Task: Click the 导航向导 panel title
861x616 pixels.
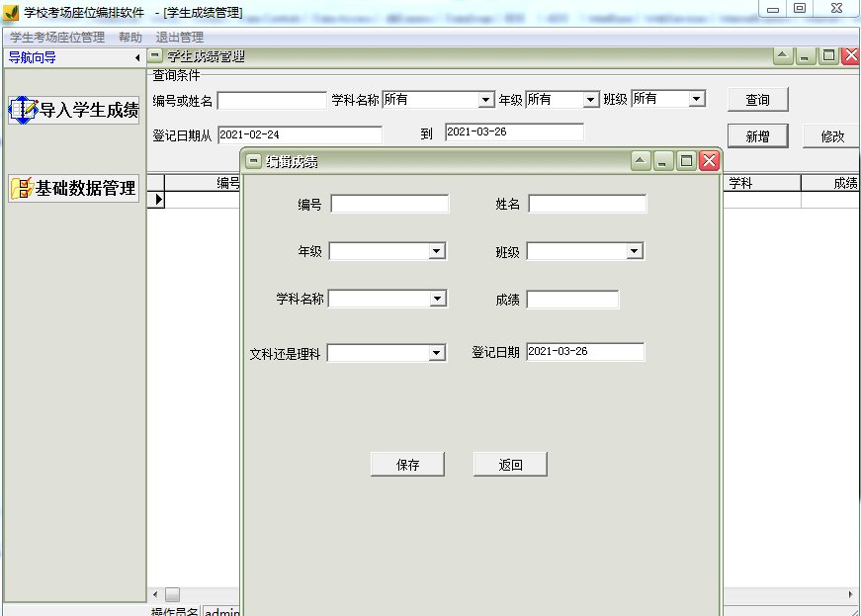Action: click(33, 57)
